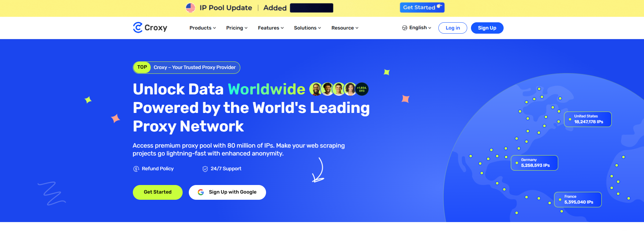Click the +1,854,093 users badge
This screenshot has width=644, height=231.
(362, 89)
